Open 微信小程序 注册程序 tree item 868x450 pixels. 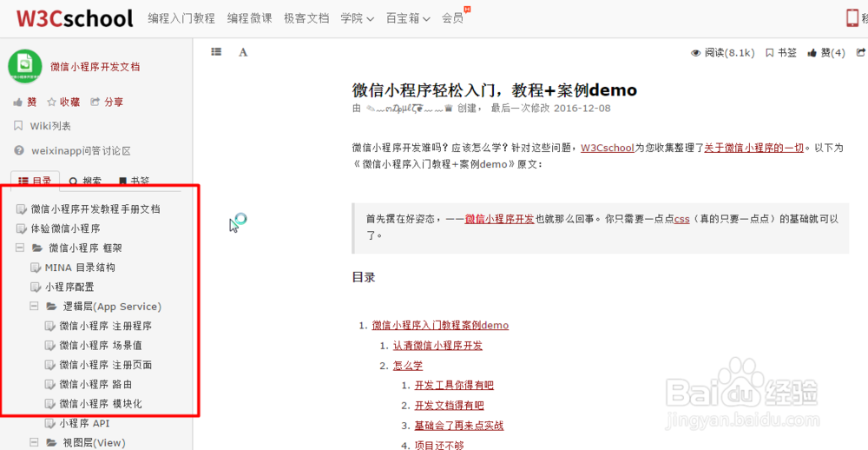point(106,326)
